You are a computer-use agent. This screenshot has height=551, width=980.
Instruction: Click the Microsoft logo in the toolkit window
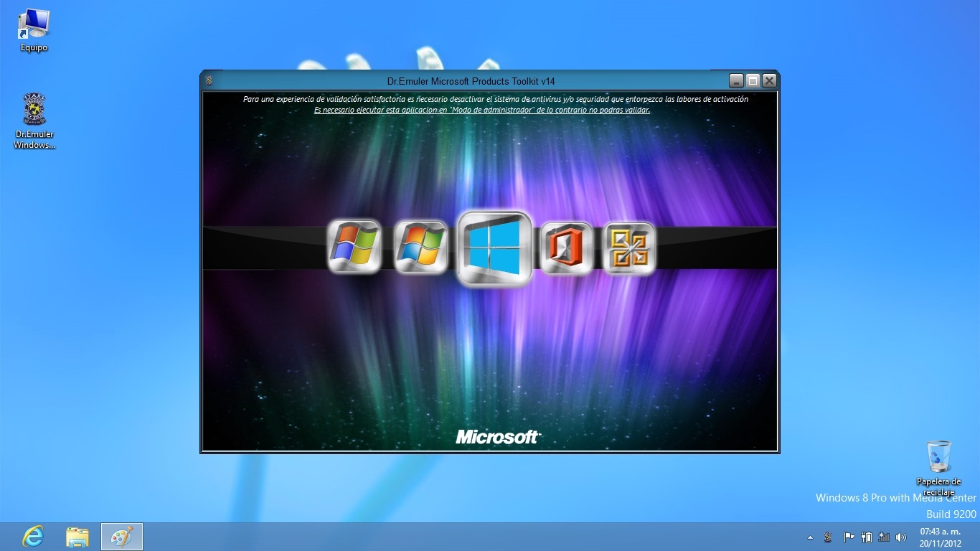(x=499, y=436)
